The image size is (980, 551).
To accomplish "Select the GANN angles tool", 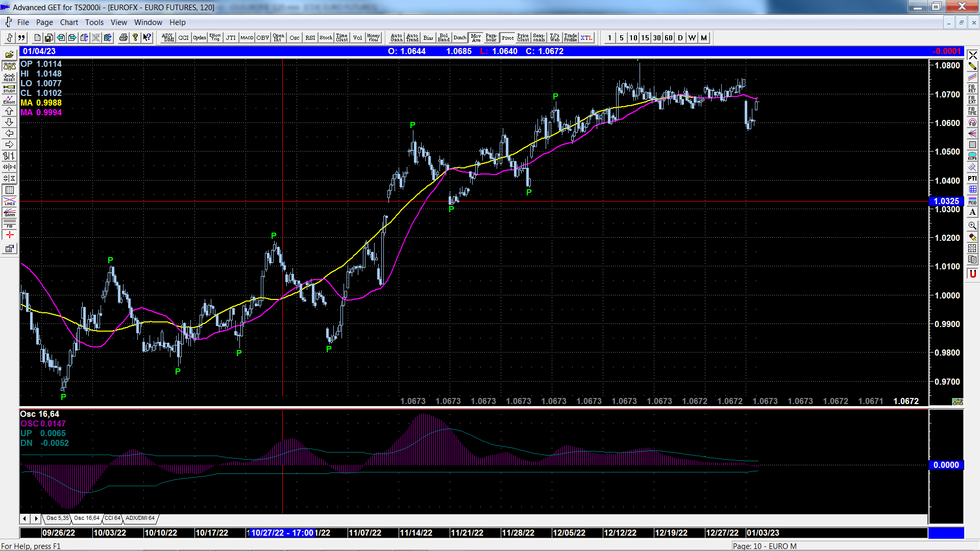I will coord(9,212).
